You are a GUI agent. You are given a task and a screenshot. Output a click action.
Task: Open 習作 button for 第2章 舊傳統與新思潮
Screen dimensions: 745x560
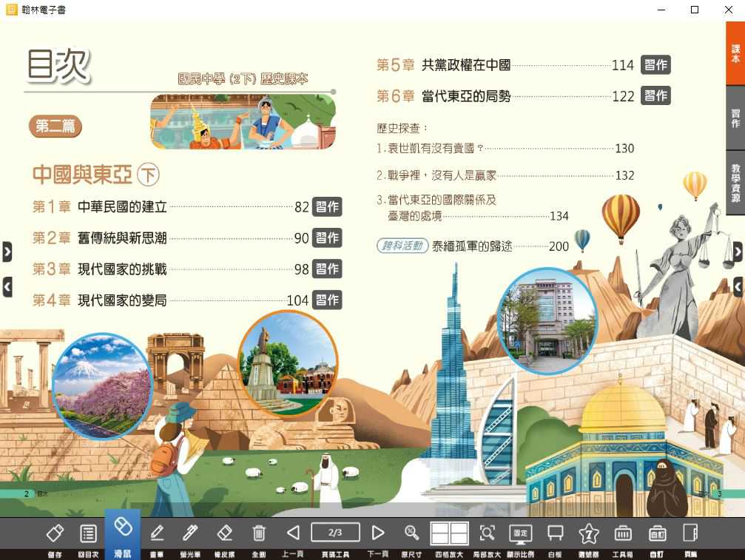pyautogui.click(x=327, y=237)
